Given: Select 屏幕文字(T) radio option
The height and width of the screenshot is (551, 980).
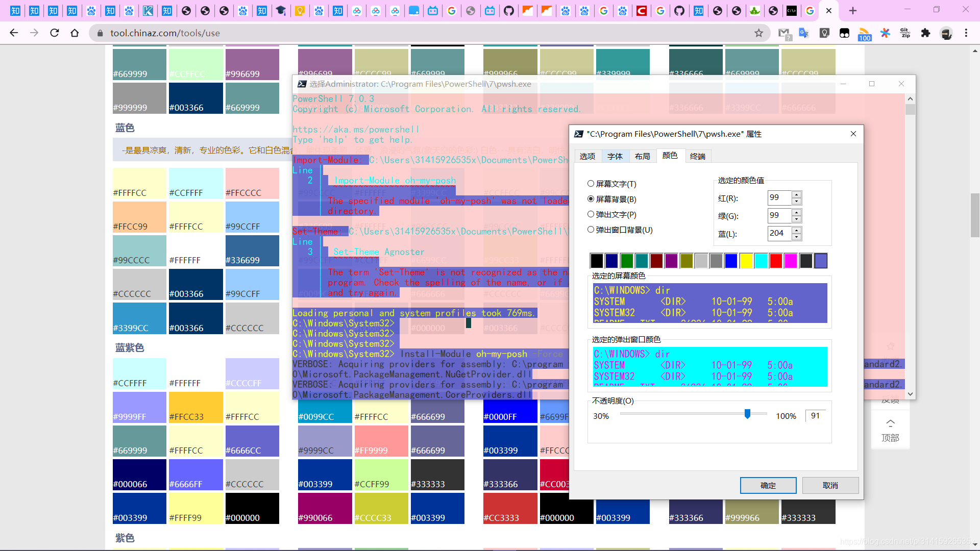Looking at the screenshot, I should tap(591, 184).
